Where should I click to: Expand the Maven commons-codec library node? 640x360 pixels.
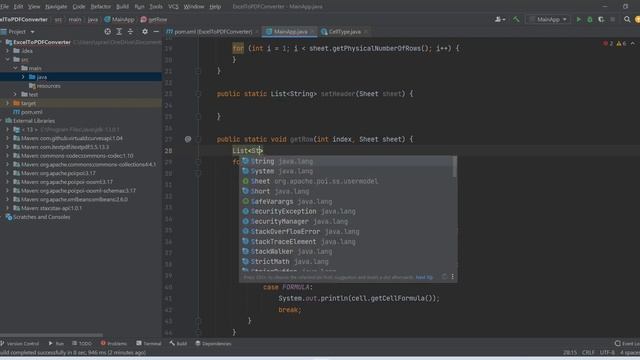coord(7,156)
